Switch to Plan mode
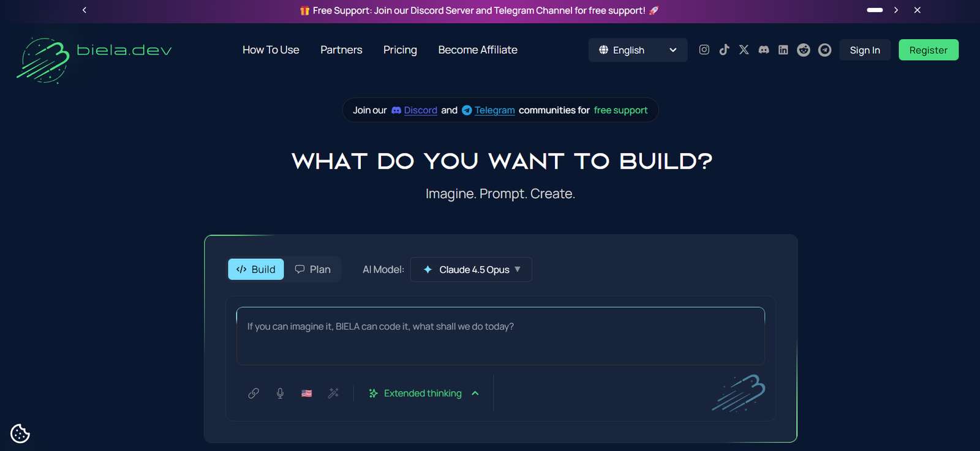The height and width of the screenshot is (451, 980). coord(313,269)
